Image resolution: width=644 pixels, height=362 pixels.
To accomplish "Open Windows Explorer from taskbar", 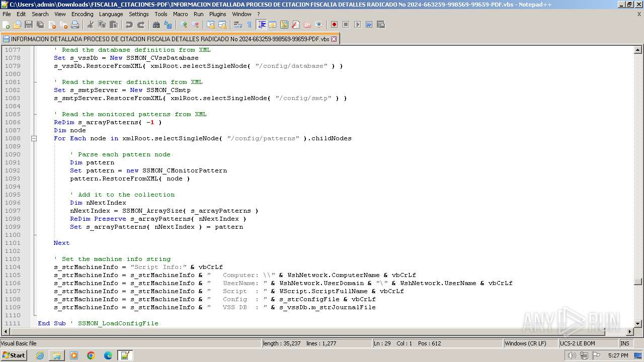I will click(x=57, y=355).
